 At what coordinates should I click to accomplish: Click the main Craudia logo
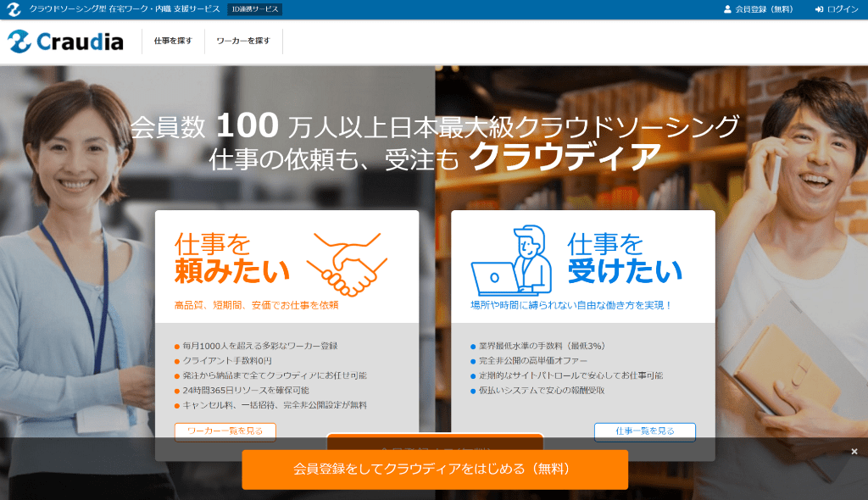[66, 42]
